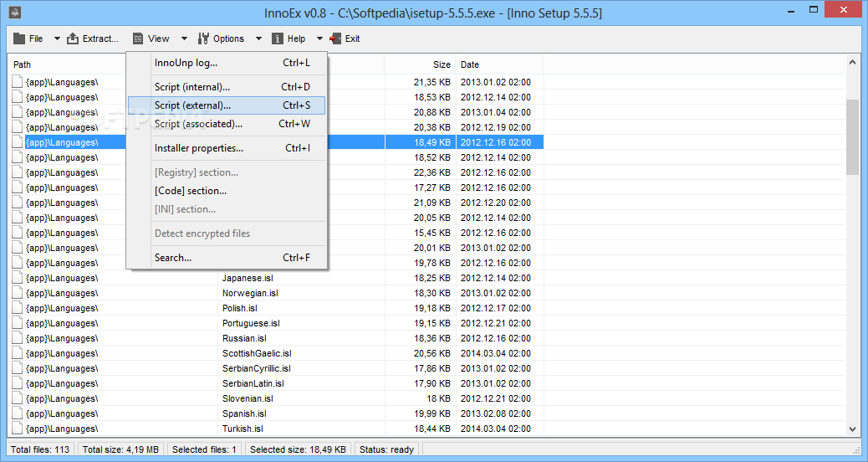Click the Extract... toolbar button label
The height and width of the screenshot is (462, 868).
(x=100, y=38)
